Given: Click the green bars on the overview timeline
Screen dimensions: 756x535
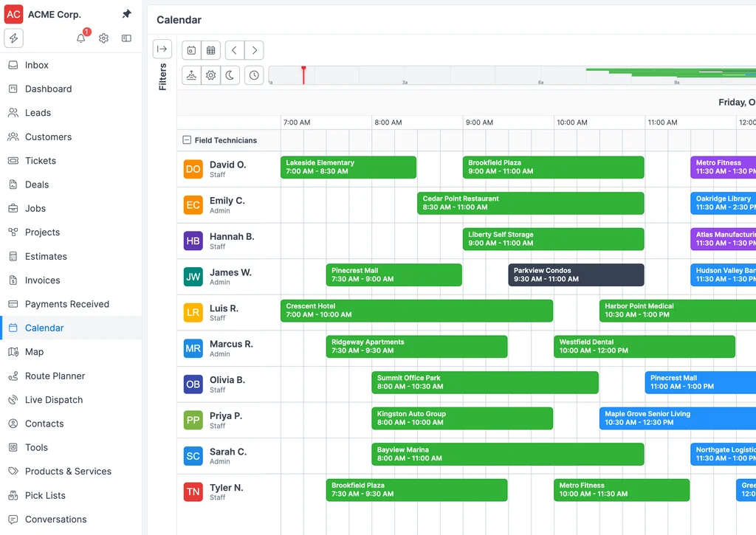Looking at the screenshot, I should click(670, 73).
